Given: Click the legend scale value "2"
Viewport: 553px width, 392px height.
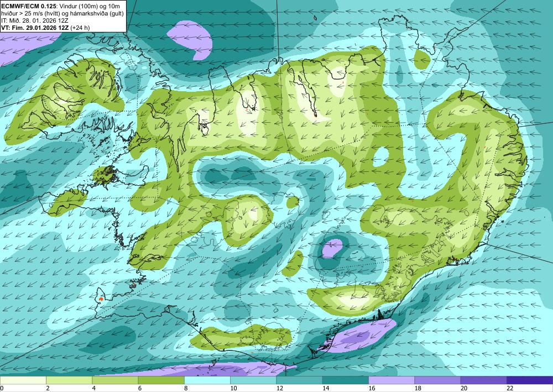Looking at the screenshot, I should (48, 388).
